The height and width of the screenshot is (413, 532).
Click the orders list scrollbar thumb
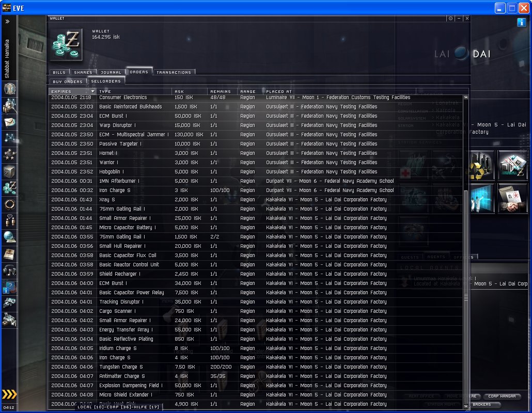pyautogui.click(x=466, y=297)
